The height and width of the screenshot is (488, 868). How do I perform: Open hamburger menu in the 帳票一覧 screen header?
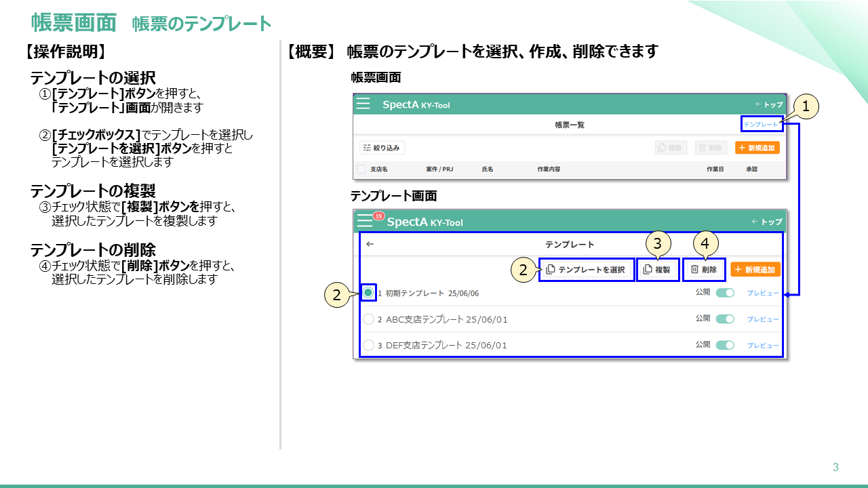point(363,104)
